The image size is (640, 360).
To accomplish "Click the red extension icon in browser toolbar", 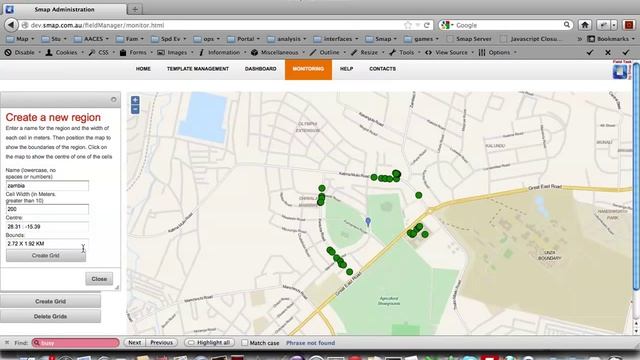I will pos(629,25).
